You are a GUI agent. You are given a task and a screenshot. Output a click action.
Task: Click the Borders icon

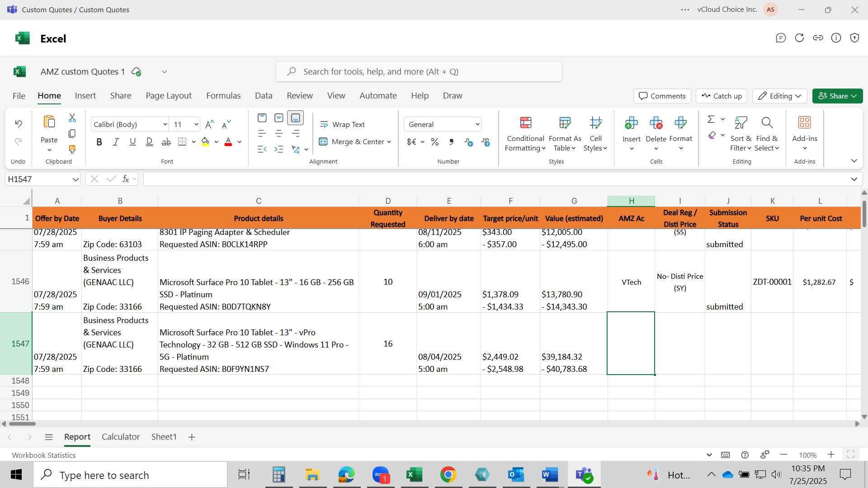click(182, 142)
